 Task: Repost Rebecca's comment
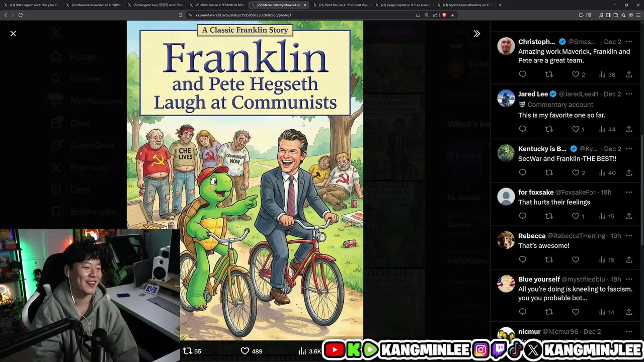pyautogui.click(x=549, y=260)
